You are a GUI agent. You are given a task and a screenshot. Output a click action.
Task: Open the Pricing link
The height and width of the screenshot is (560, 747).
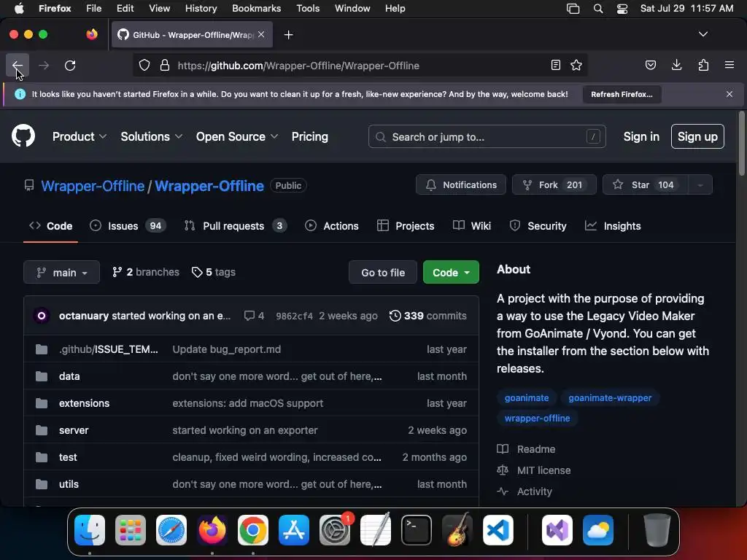pos(309,136)
